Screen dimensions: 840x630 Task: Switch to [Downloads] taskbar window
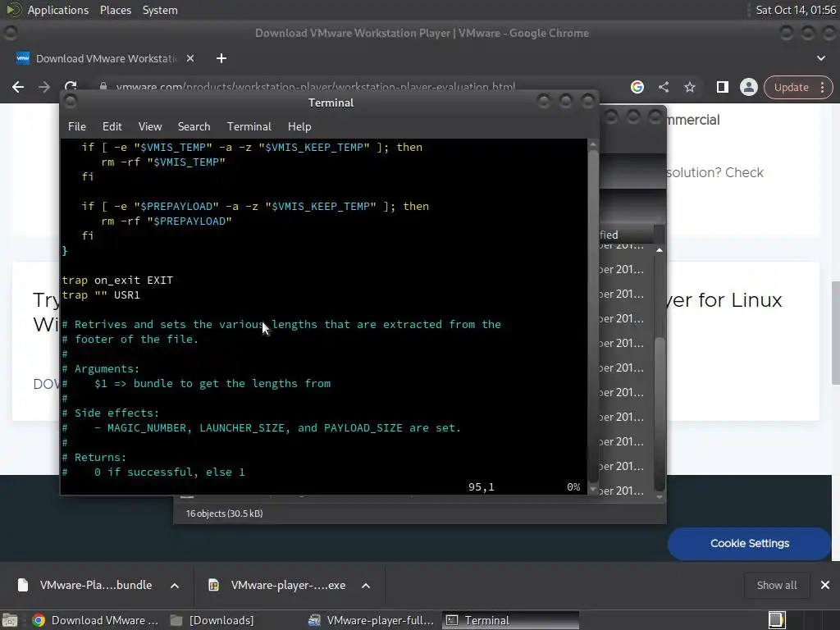pos(212,620)
